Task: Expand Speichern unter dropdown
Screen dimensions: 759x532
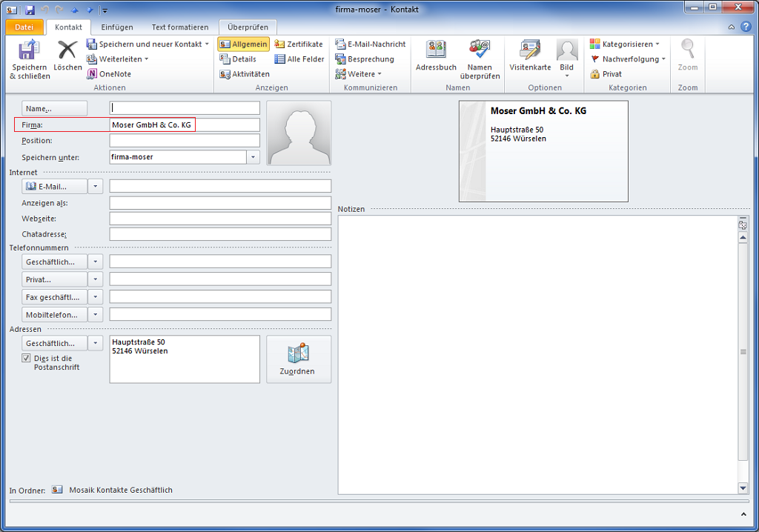Action: pyautogui.click(x=253, y=157)
